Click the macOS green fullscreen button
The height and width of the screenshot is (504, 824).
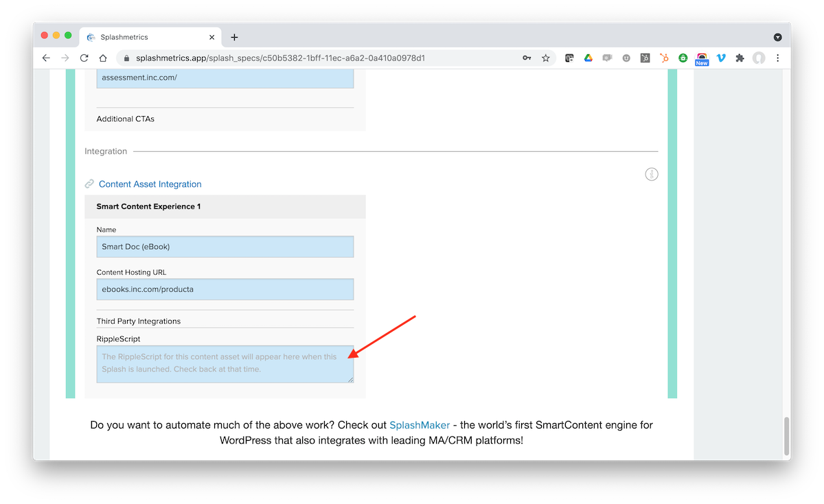click(68, 35)
